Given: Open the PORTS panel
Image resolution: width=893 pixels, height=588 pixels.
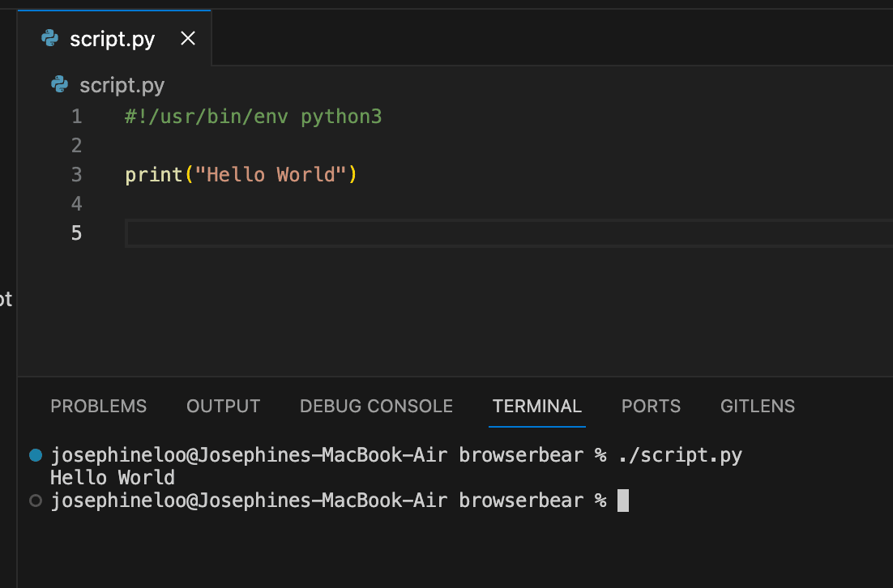Looking at the screenshot, I should coord(651,406).
